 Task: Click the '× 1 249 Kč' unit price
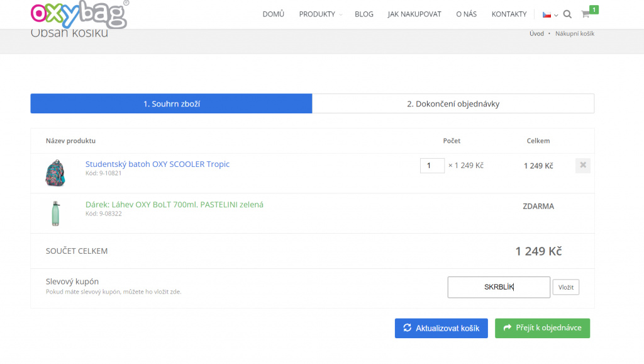point(466,166)
